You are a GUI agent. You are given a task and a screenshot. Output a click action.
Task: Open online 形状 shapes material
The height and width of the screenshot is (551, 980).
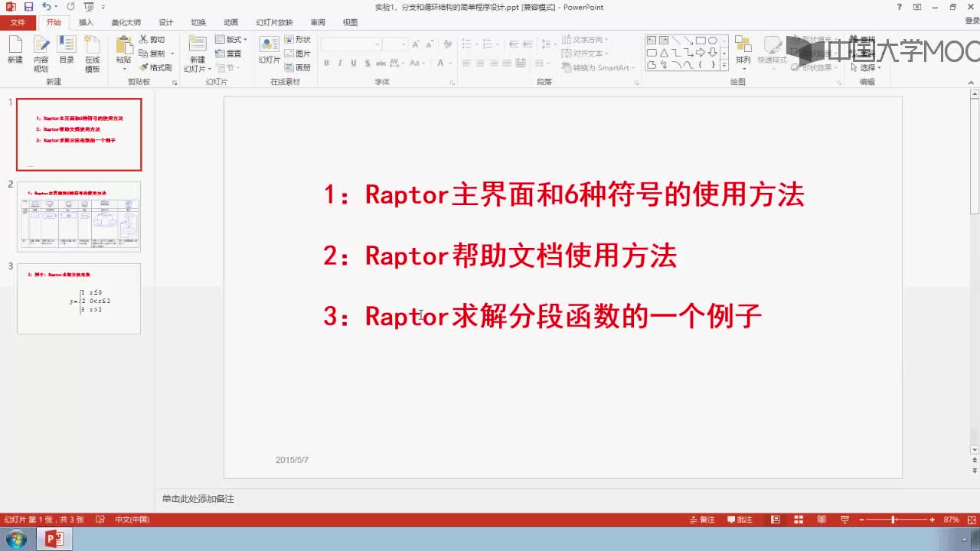pyautogui.click(x=298, y=40)
